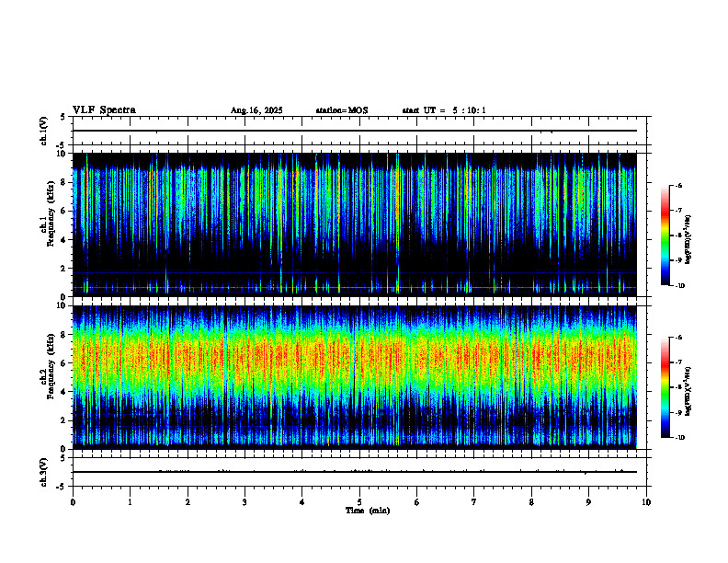This screenshot has height=563, width=728.
Task: Click the "station=MOS" header label
Action: pyautogui.click(x=342, y=110)
